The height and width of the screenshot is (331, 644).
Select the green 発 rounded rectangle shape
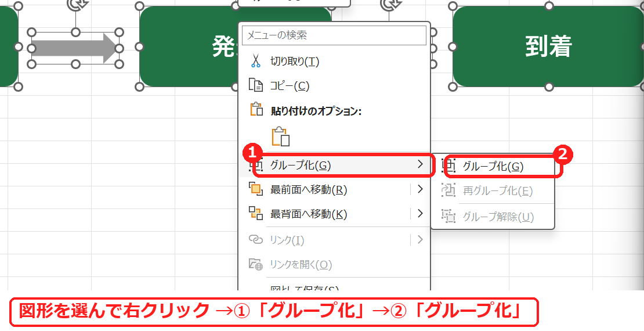coord(189,46)
